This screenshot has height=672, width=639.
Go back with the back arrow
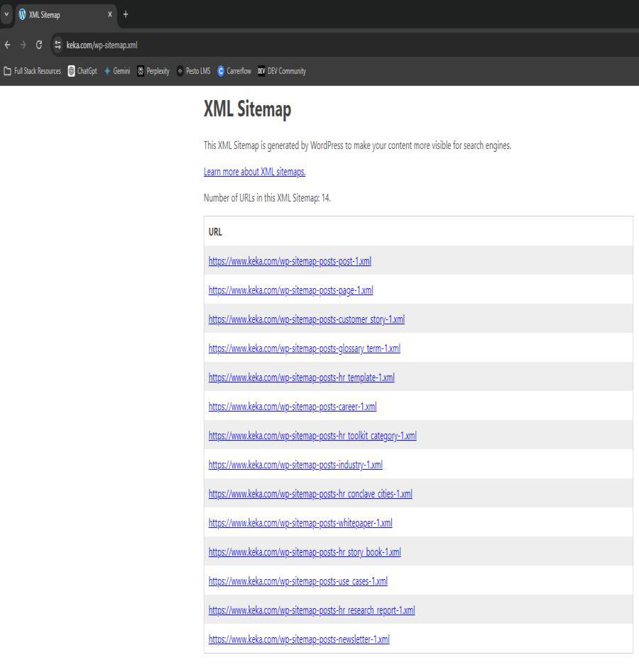tap(8, 45)
